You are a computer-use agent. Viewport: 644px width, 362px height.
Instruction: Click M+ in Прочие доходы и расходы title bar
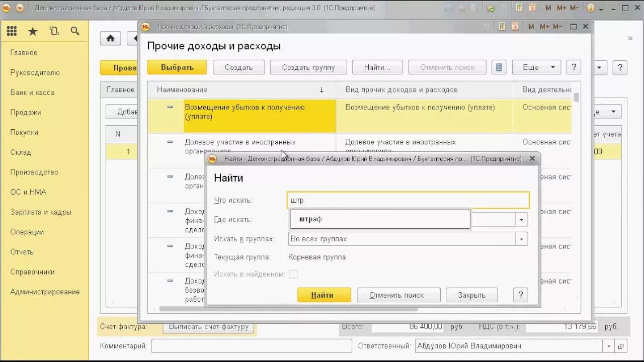(x=544, y=27)
